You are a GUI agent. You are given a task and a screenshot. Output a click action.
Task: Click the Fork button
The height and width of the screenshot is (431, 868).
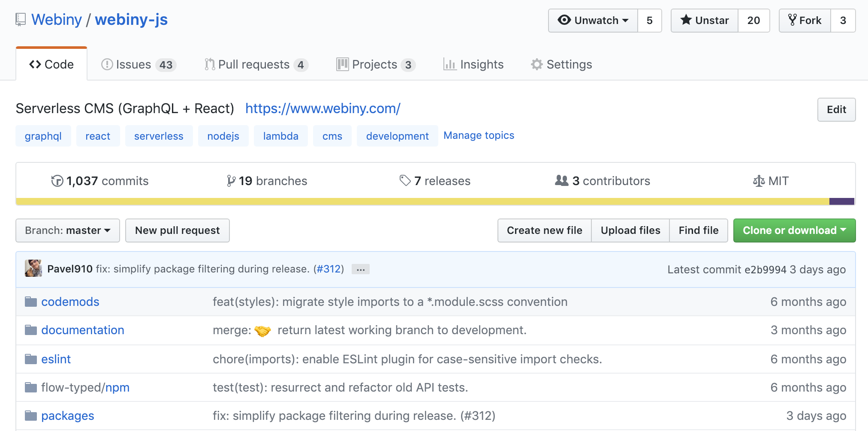[805, 20]
